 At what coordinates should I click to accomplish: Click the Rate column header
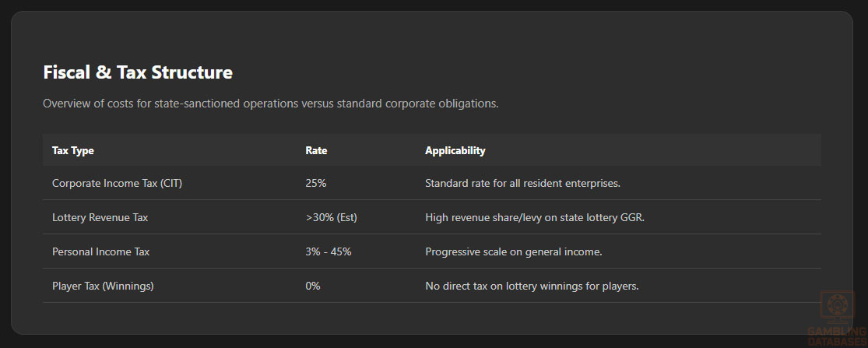[x=316, y=150]
